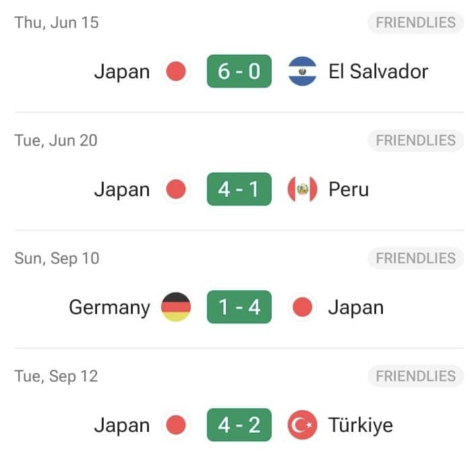
Task: Click the Germany flag icon
Action: 176,307
